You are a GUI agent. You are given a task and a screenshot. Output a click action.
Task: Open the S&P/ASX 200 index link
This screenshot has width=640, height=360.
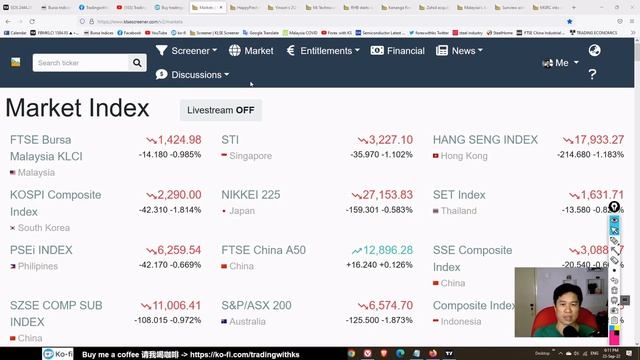pos(256,305)
